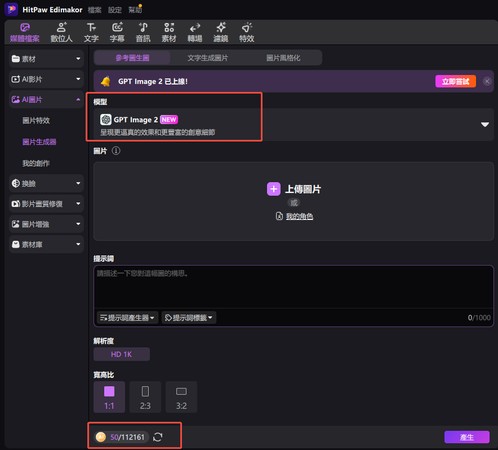The image size is (498, 450).
Task: Click the 上傳圖片 upload text
Action: pos(303,189)
